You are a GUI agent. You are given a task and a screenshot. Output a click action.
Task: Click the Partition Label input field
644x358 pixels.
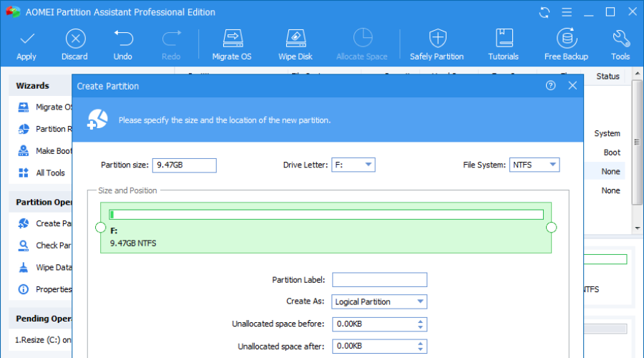click(x=379, y=280)
